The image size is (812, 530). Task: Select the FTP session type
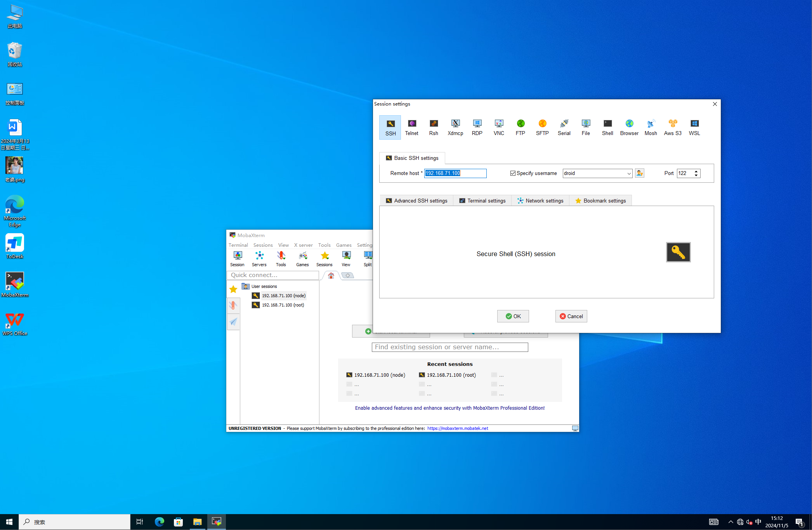[521, 127]
